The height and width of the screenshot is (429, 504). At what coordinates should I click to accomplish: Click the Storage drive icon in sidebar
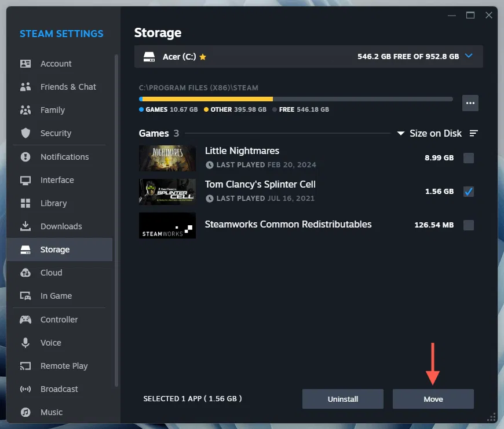pyautogui.click(x=25, y=250)
